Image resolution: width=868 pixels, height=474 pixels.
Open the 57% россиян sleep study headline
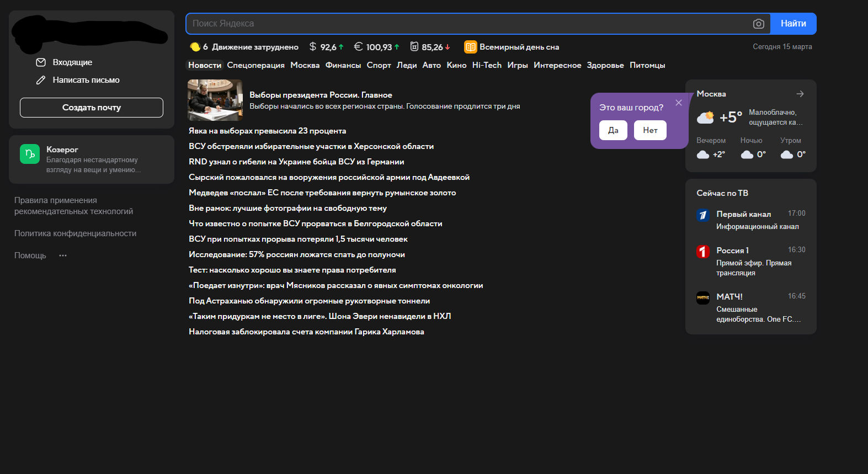pyautogui.click(x=297, y=254)
